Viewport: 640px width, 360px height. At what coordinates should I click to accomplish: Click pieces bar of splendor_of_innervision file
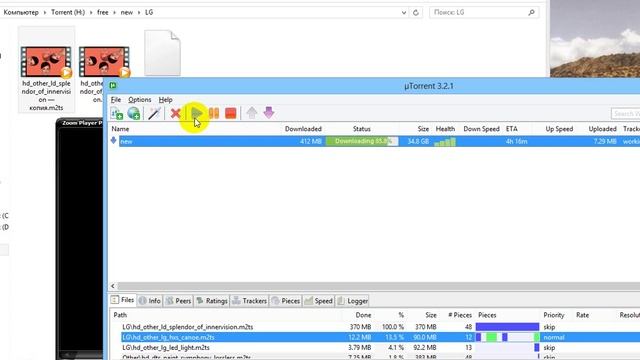click(x=507, y=327)
